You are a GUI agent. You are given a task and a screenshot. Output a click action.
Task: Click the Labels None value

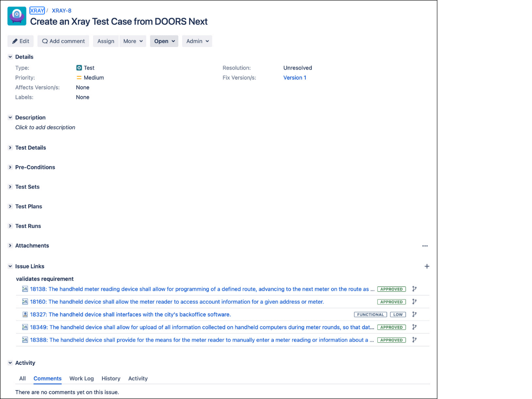[82, 97]
